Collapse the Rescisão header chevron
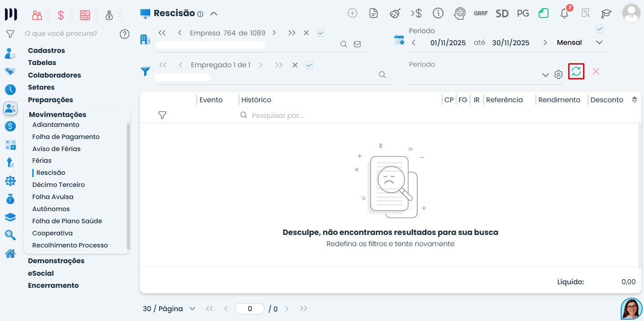Image resolution: width=644 pixels, height=321 pixels. (x=214, y=13)
